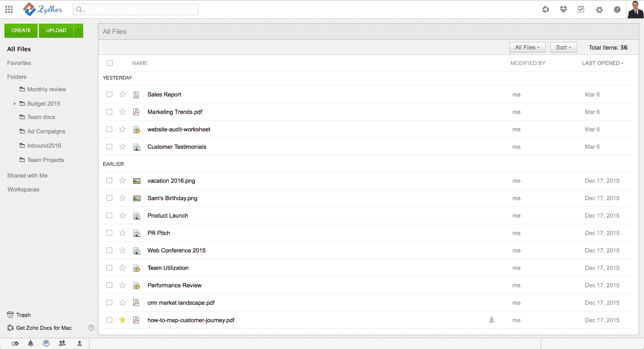Open the Sort dropdown
This screenshot has width=644, height=349.
tap(563, 47)
